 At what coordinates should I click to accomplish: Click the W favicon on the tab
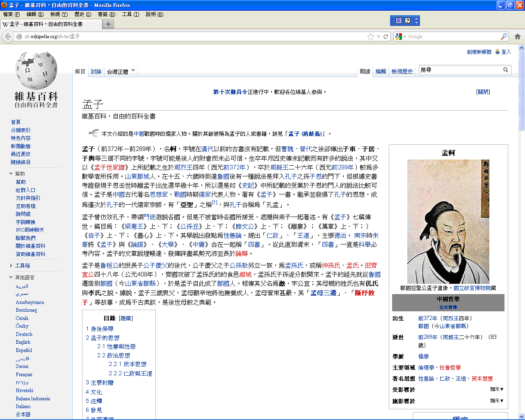[5, 24]
